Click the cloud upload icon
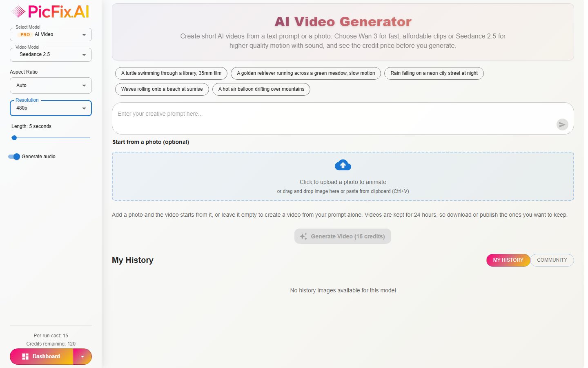The image size is (588, 368). pos(343,165)
